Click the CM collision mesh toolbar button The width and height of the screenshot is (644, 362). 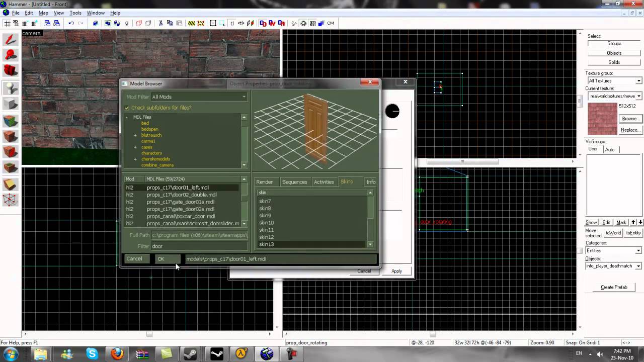coord(331,23)
